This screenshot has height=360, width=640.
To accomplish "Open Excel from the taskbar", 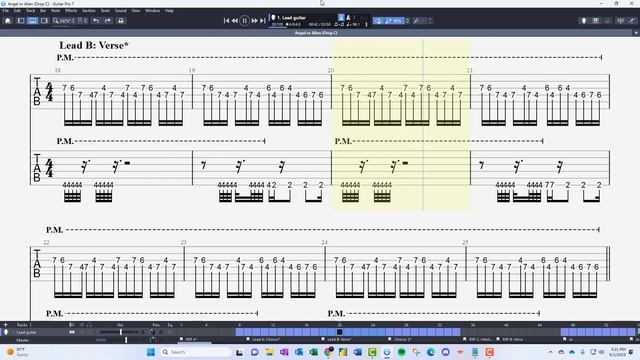I will (x=313, y=352).
